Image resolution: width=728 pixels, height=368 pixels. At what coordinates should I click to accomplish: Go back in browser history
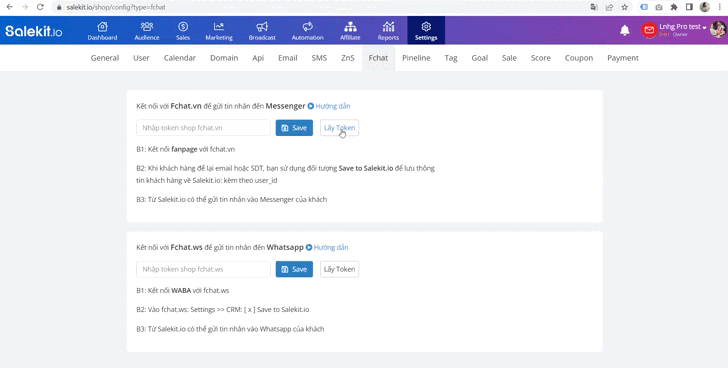(x=10, y=7)
